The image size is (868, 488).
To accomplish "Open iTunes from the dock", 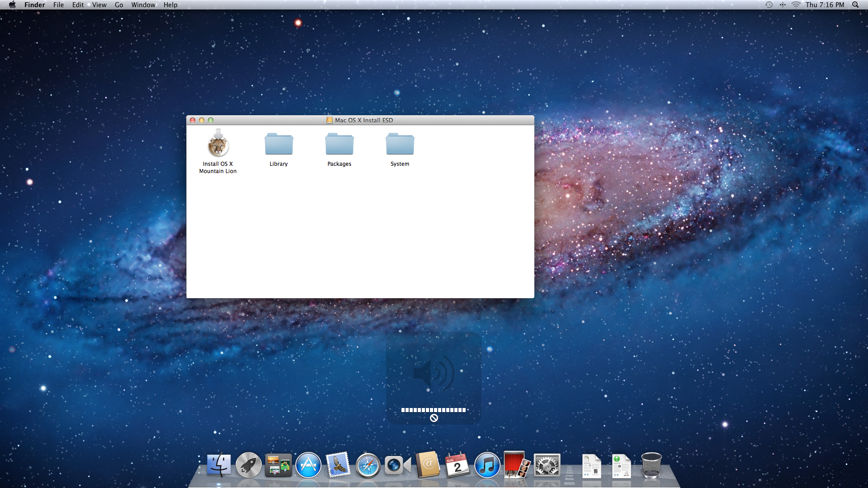I will pos(487,465).
